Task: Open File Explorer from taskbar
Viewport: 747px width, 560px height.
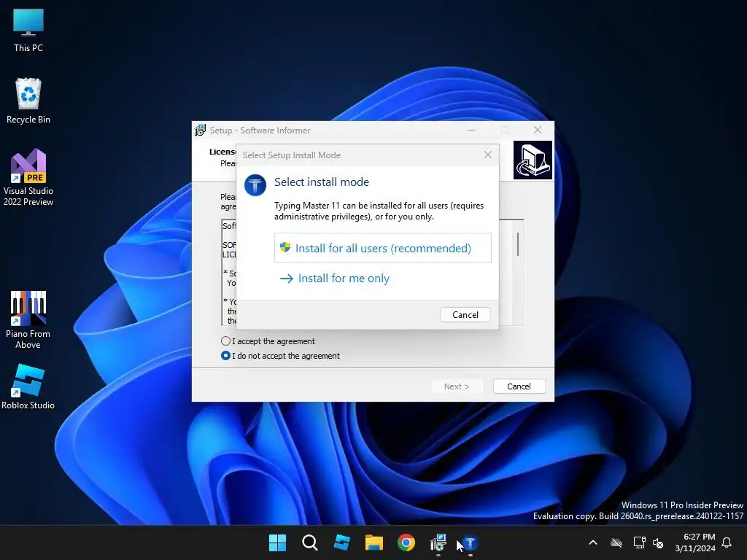Action: point(374,542)
